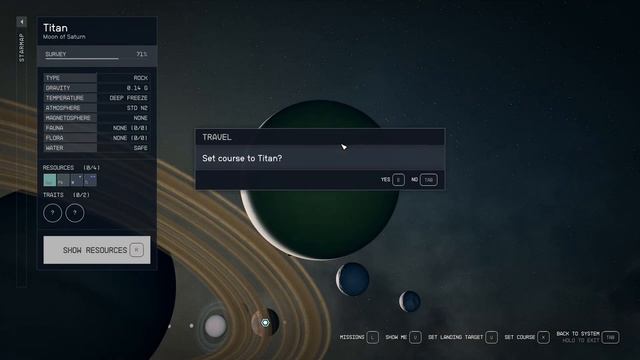The width and height of the screenshot is (640, 360).
Task: Choose Set Landing Target in the bottom bar
Action: pos(462,337)
